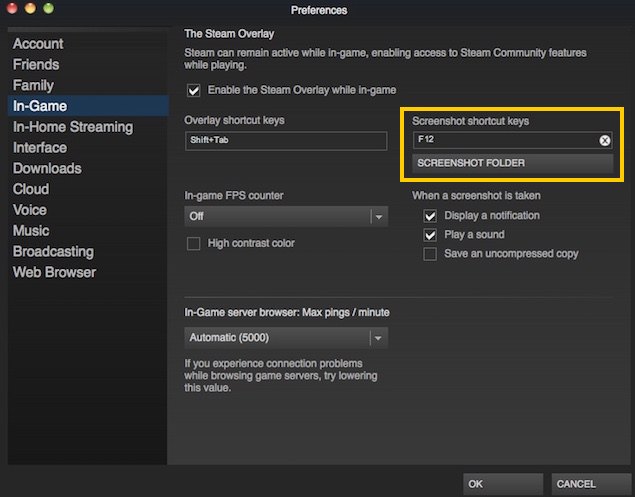Select the Broadcasting section
The height and width of the screenshot is (497, 635).
[53, 251]
